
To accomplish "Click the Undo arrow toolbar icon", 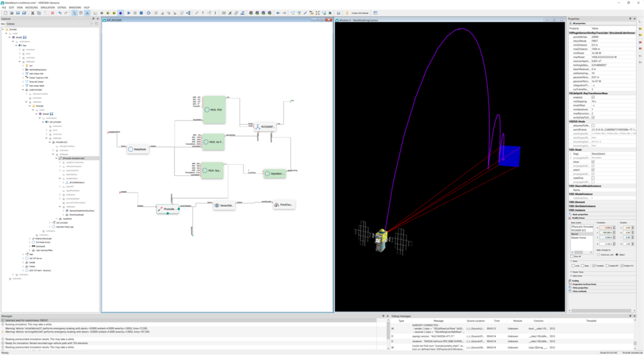I will [x=60, y=13].
